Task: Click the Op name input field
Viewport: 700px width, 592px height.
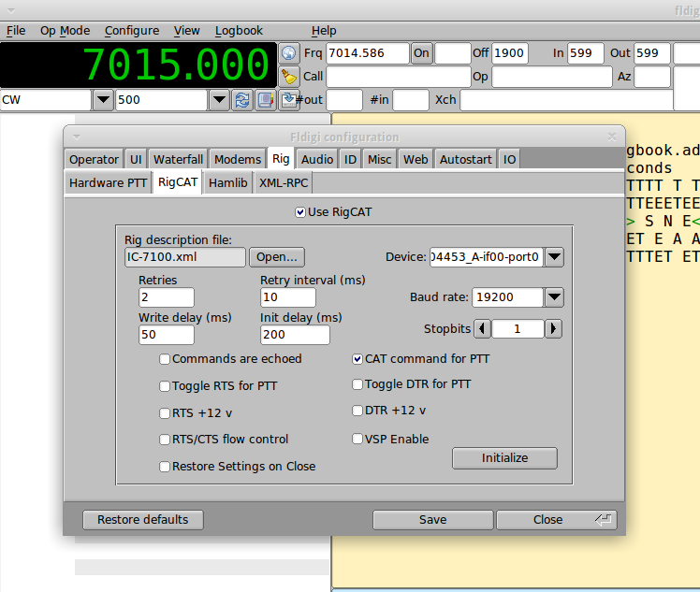Action: click(552, 77)
